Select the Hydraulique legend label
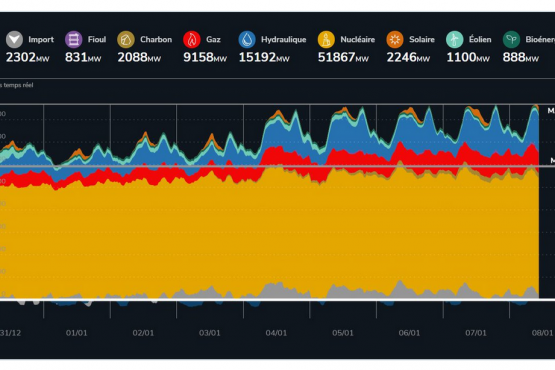 coord(284,40)
